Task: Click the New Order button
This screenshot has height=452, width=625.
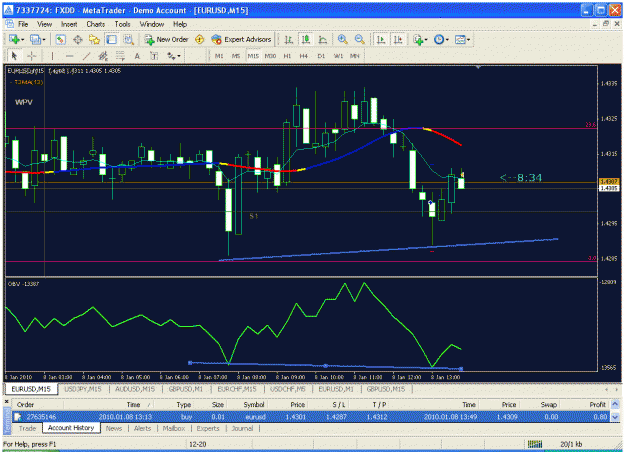Action: click(167, 39)
